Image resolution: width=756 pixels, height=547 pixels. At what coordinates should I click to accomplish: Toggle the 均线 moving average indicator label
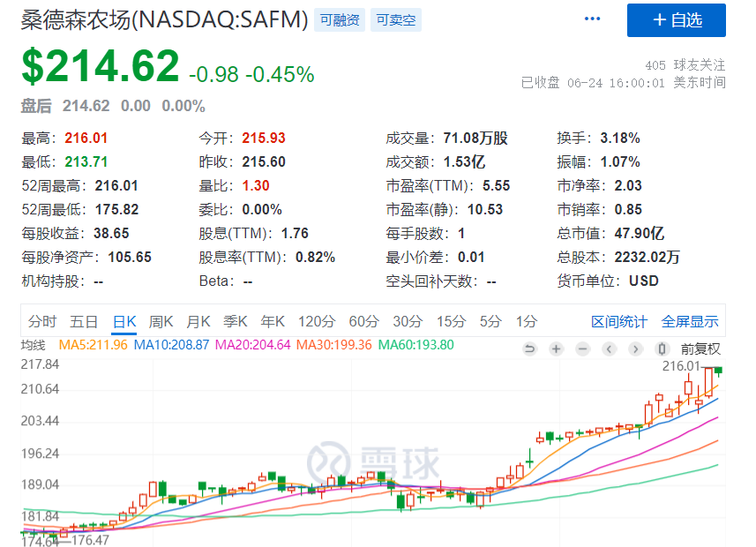[33, 345]
